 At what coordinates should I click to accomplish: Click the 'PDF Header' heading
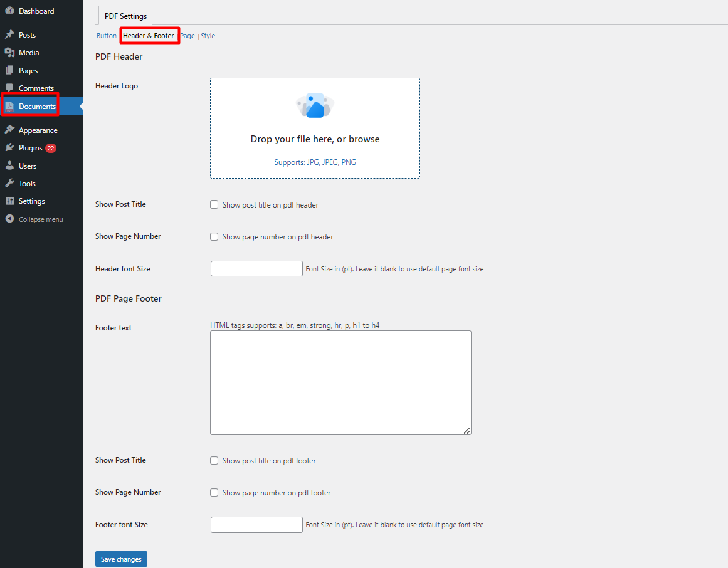click(x=119, y=56)
